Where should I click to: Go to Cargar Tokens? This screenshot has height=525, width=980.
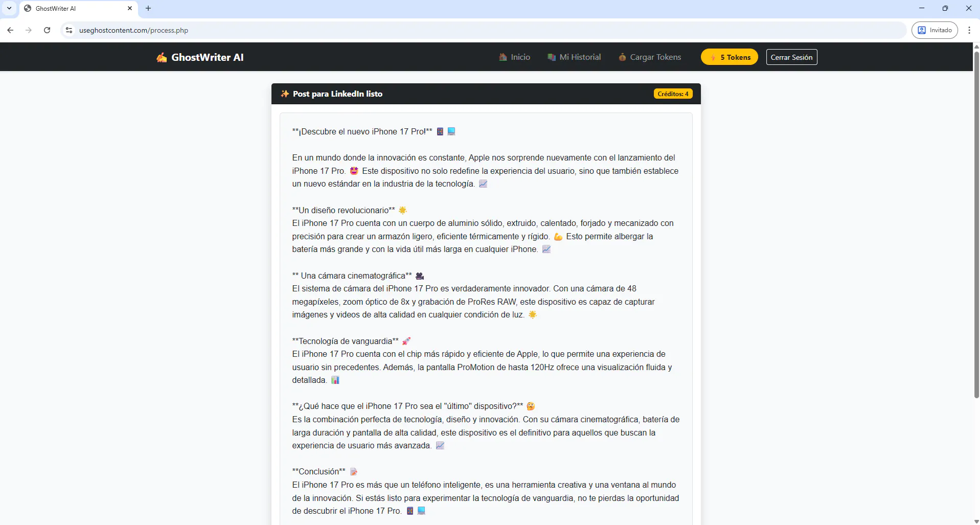(x=650, y=57)
